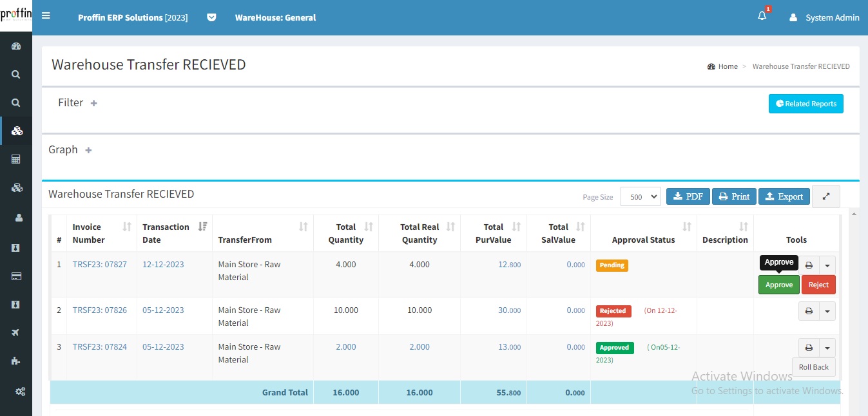Click the Approved status badge
The width and height of the screenshot is (868, 416).
point(615,347)
